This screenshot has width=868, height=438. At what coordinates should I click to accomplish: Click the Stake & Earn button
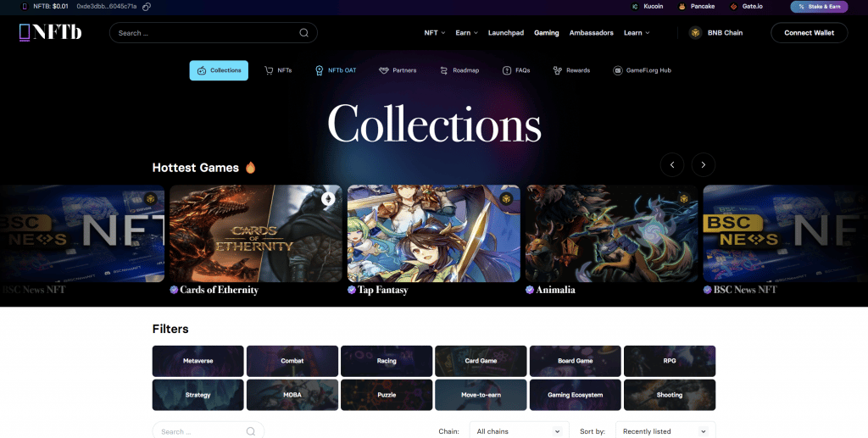(x=819, y=7)
